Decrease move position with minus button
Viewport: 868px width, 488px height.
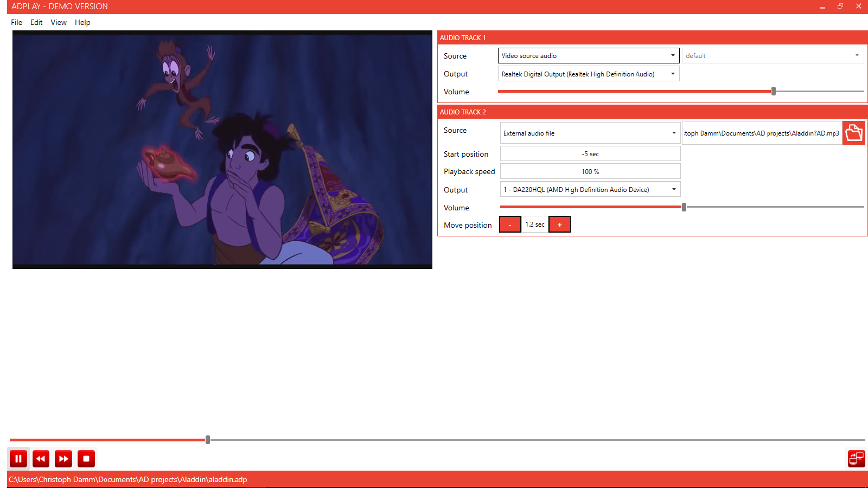[510, 224]
